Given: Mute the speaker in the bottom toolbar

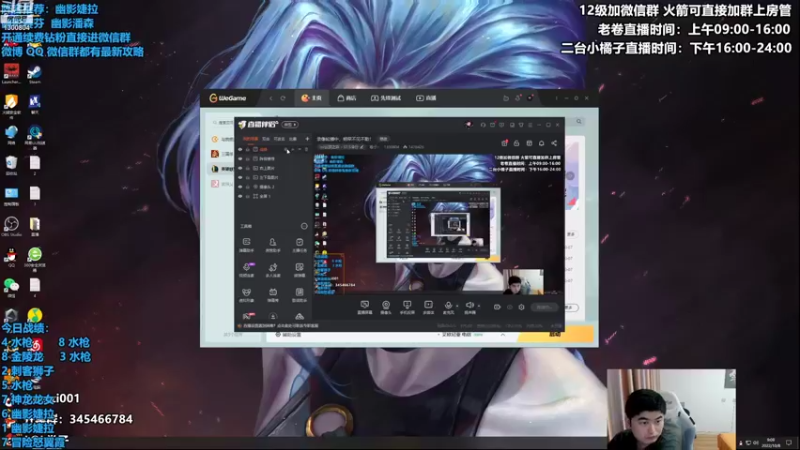Looking at the screenshot, I should pyautogui.click(x=469, y=307).
